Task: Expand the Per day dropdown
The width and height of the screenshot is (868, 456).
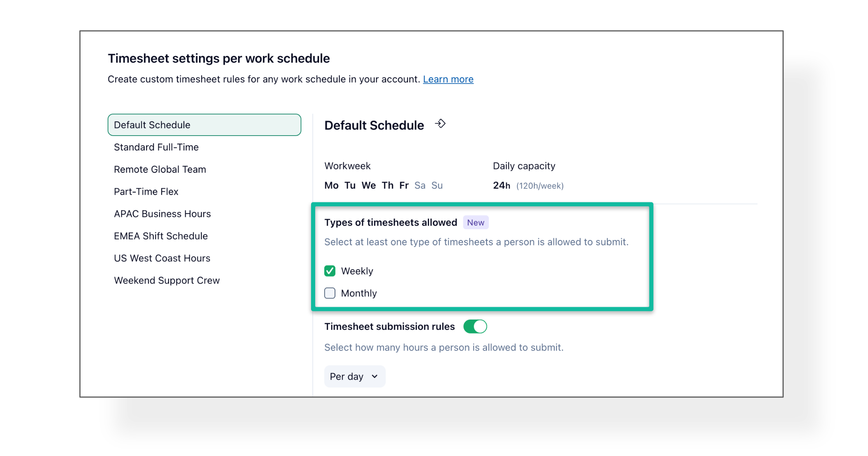Action: coord(354,376)
